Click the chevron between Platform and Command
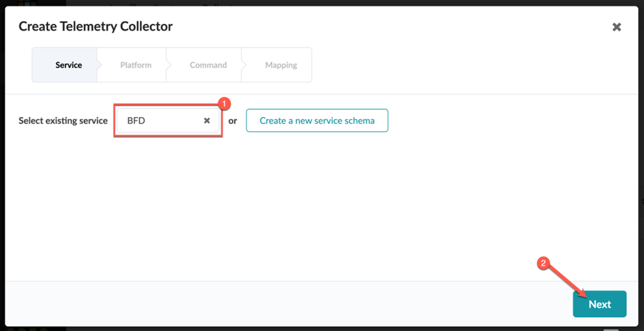This screenshot has height=331, width=644. [x=169, y=65]
